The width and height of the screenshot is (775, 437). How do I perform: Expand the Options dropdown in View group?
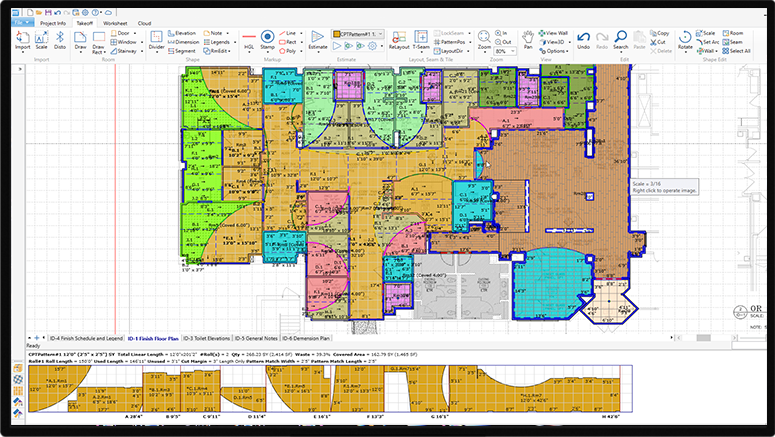click(558, 51)
